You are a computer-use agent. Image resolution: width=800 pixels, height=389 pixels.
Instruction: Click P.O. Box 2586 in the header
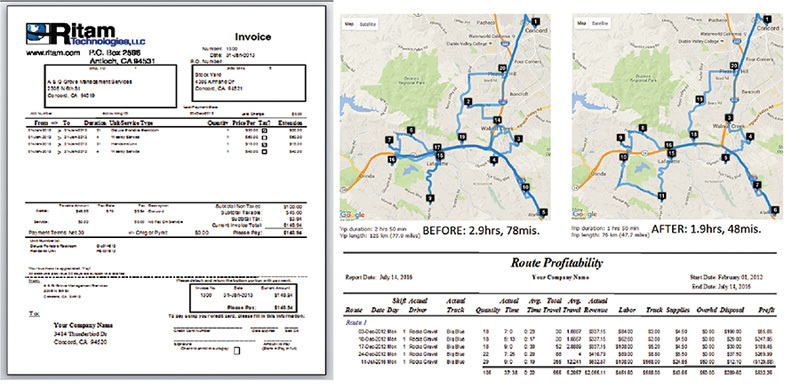tap(115, 53)
